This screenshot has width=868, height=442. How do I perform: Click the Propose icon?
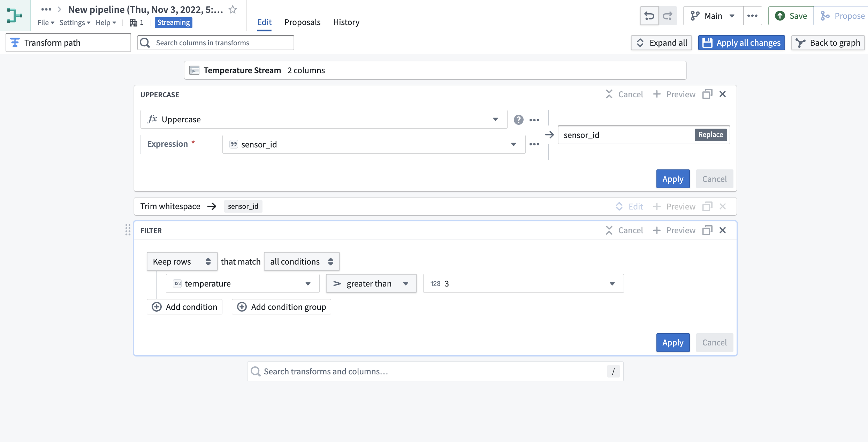coord(825,16)
